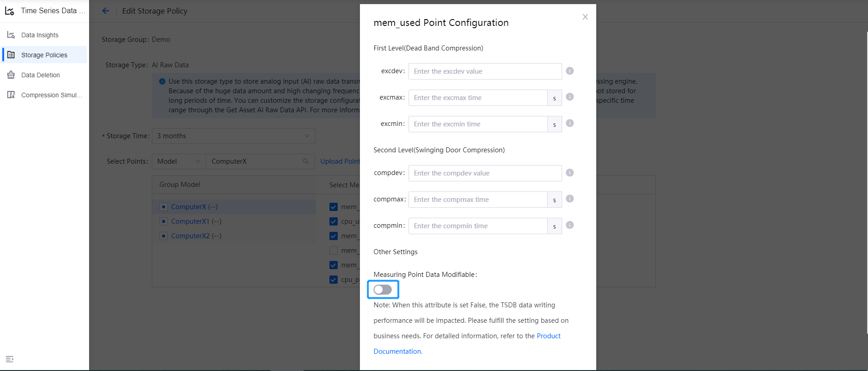Focus the excmin time input

coord(478,124)
